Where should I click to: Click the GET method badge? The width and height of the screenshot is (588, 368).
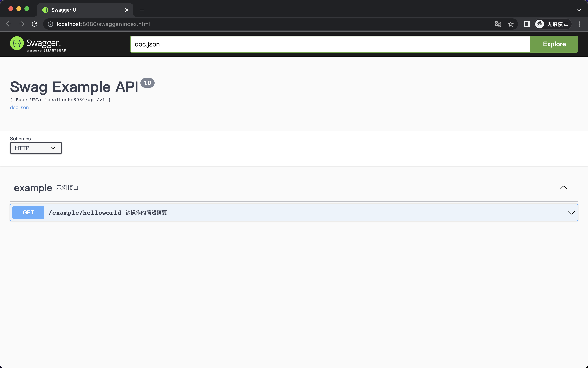[28, 212]
